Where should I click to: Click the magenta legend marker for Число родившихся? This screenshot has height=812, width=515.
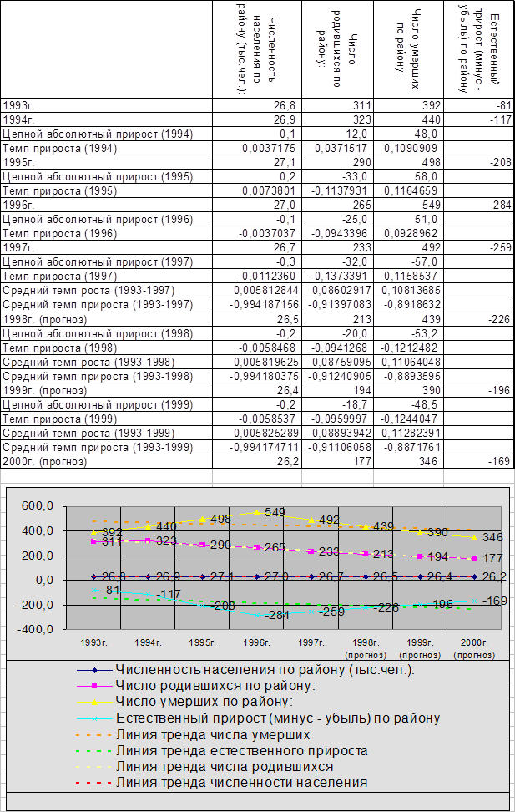95,686
